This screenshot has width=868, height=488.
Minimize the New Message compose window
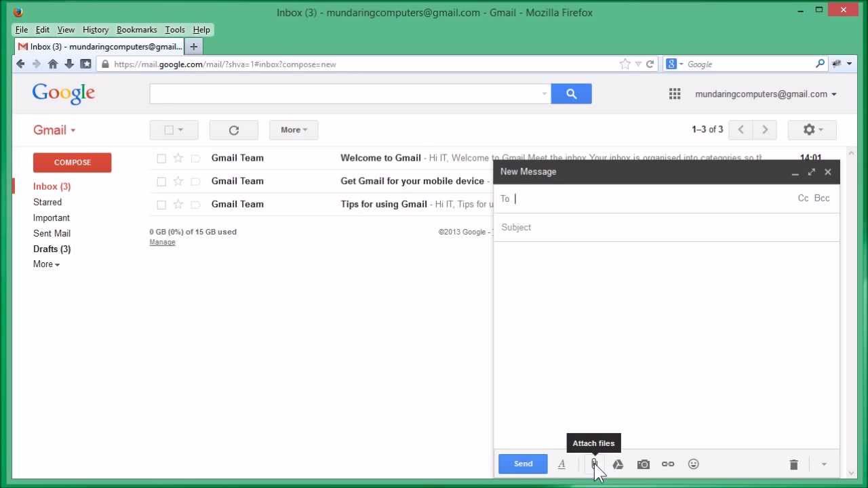tap(795, 172)
